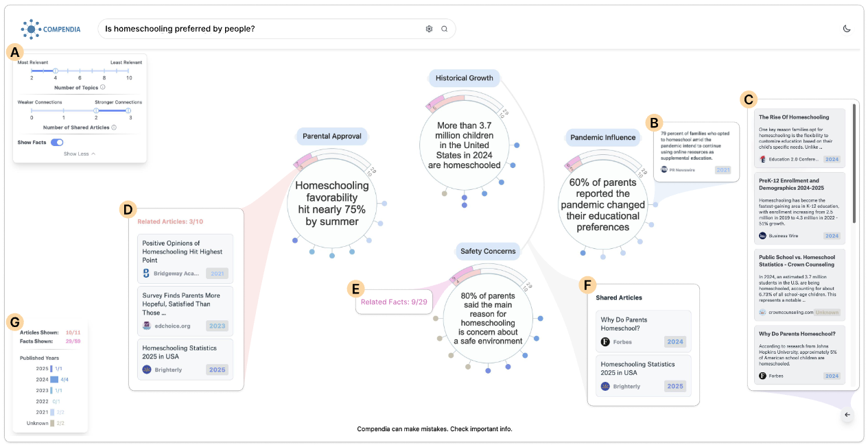Toggle the Unknown published year filter
The width and height of the screenshot is (868, 447).
[51, 423]
